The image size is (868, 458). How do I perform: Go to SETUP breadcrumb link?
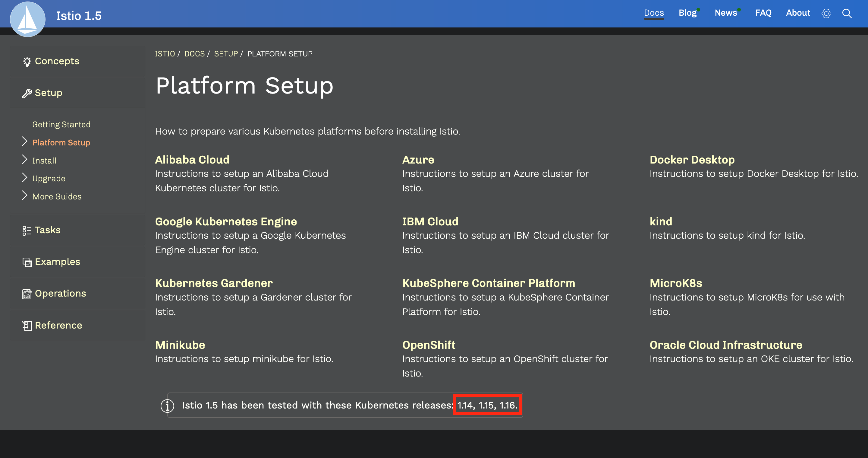(226, 54)
